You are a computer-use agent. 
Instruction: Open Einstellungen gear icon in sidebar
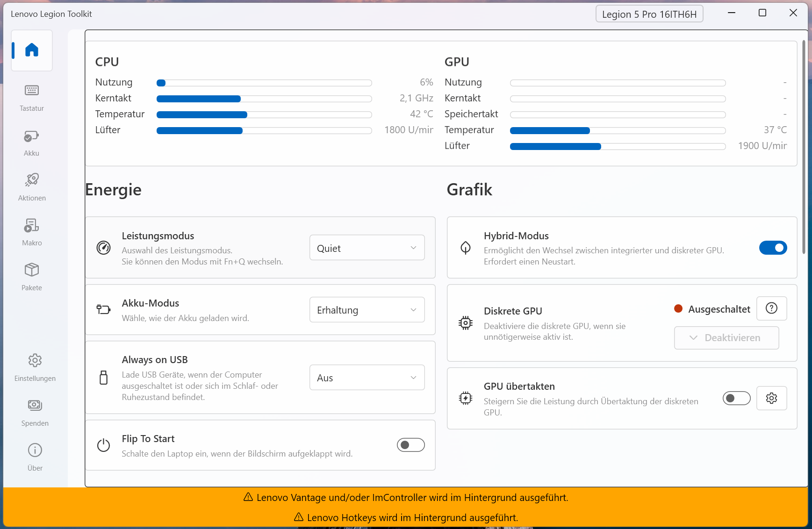(x=35, y=360)
